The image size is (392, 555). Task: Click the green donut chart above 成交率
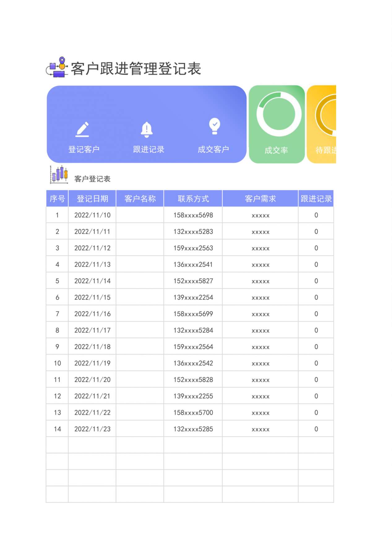coord(279,114)
